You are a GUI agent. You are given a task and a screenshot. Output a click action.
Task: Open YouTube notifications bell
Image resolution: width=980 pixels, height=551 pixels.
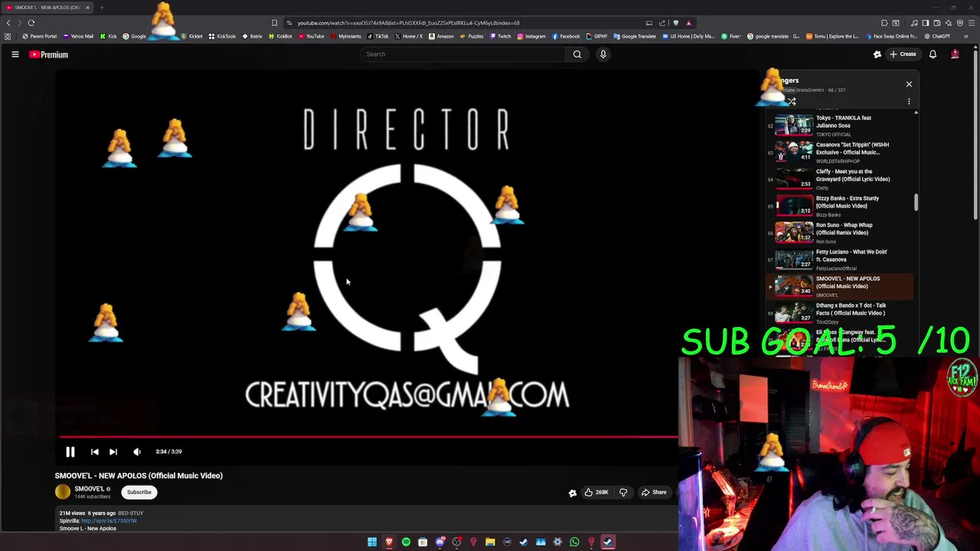click(x=933, y=54)
